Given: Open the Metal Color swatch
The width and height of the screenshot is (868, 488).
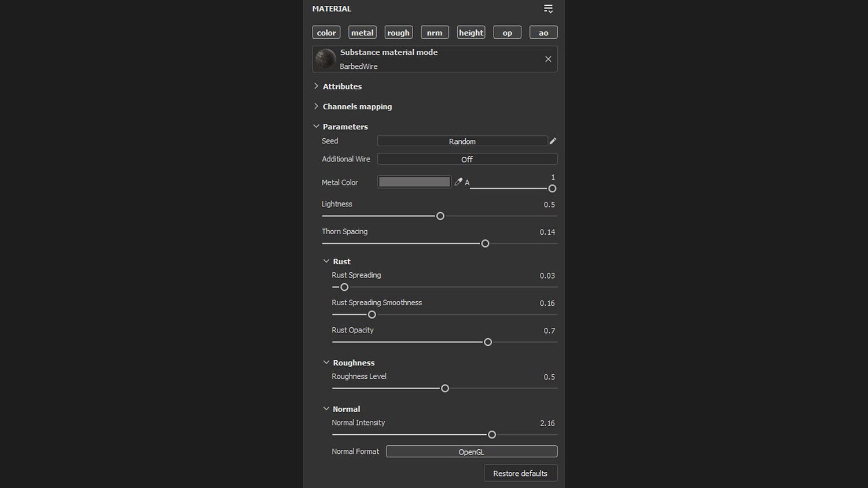Looking at the screenshot, I should pos(414,182).
